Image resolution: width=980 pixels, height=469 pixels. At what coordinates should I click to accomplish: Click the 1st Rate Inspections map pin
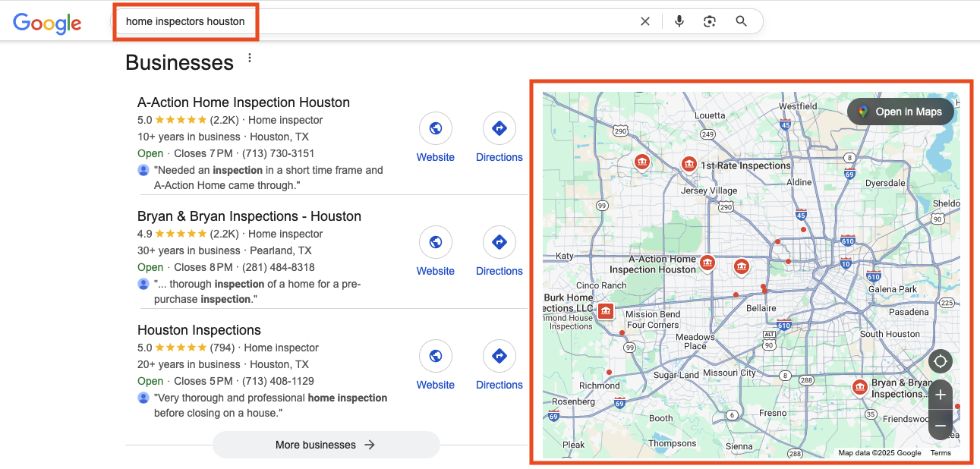pyautogui.click(x=689, y=164)
